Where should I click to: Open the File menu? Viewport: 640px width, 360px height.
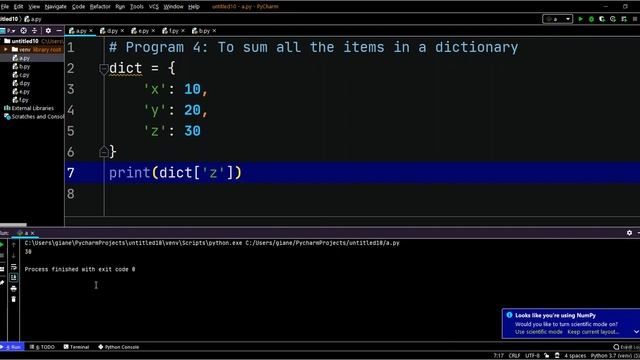pyautogui.click(x=5, y=7)
